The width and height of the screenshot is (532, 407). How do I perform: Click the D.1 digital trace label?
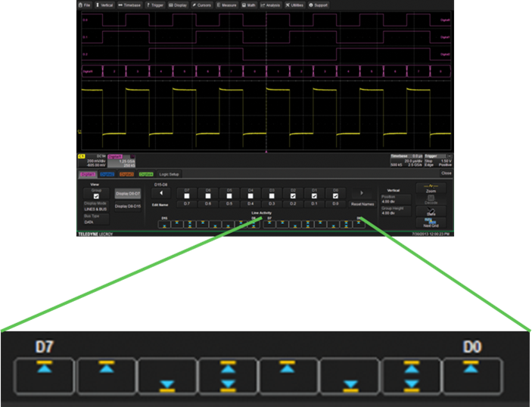(86, 37)
